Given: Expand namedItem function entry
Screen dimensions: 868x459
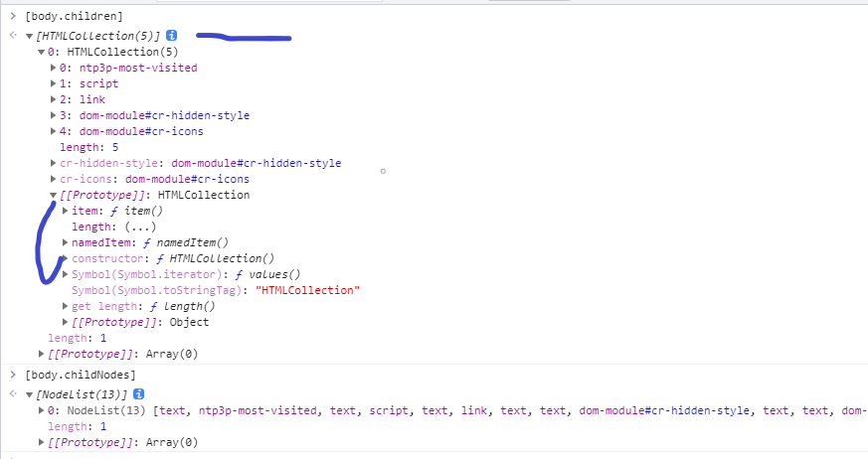Looking at the screenshot, I should point(66,242).
